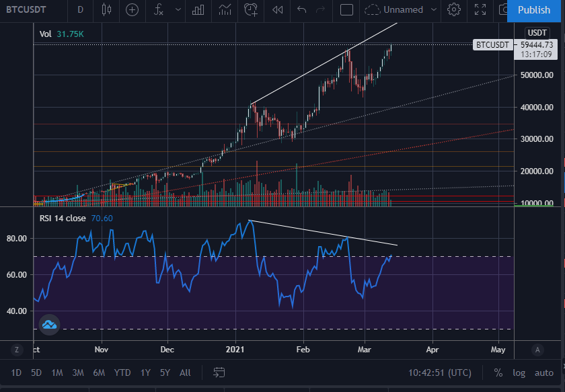This screenshot has height=392, width=565.
Task: Click the USDT currency label
Action: point(537,33)
